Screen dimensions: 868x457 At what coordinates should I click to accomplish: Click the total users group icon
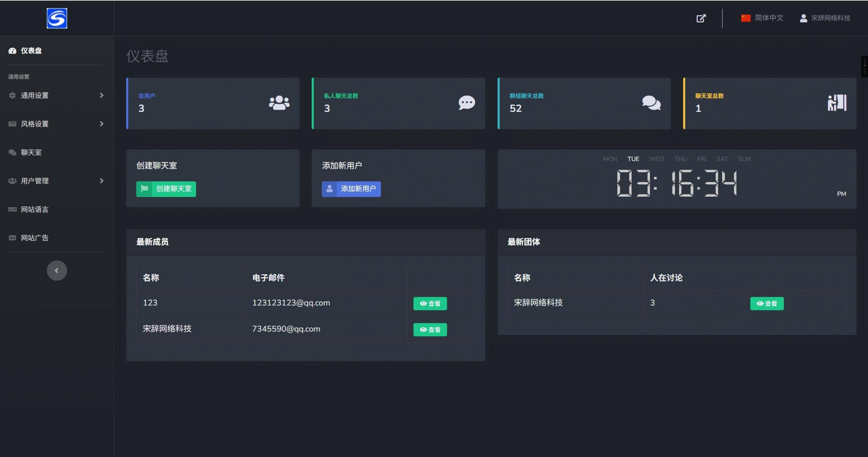click(x=279, y=103)
